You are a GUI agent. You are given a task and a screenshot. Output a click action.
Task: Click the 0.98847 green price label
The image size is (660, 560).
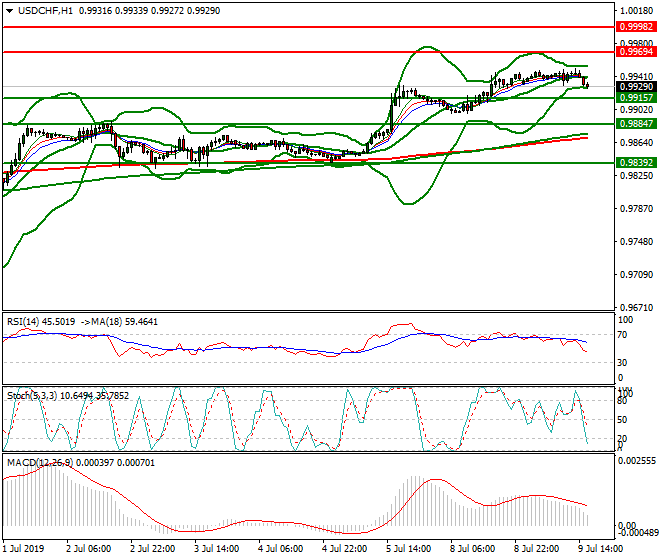(x=636, y=124)
